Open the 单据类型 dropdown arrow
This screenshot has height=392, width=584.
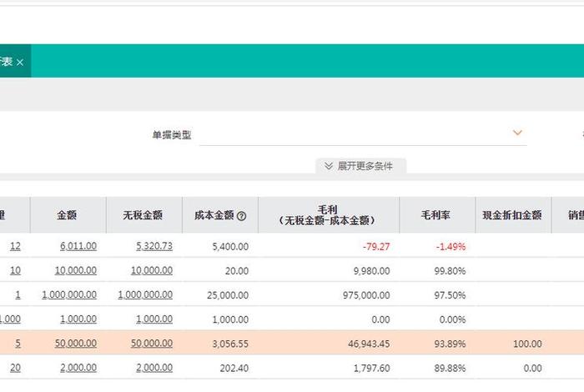(x=517, y=133)
